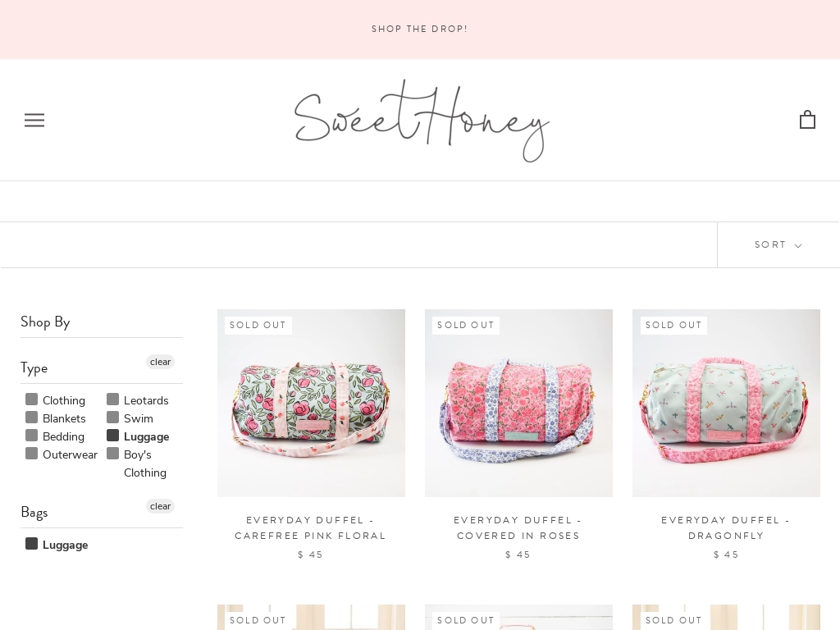Viewport: 840px width, 630px height.
Task: Click the SweetHoney logo
Action: click(x=420, y=120)
